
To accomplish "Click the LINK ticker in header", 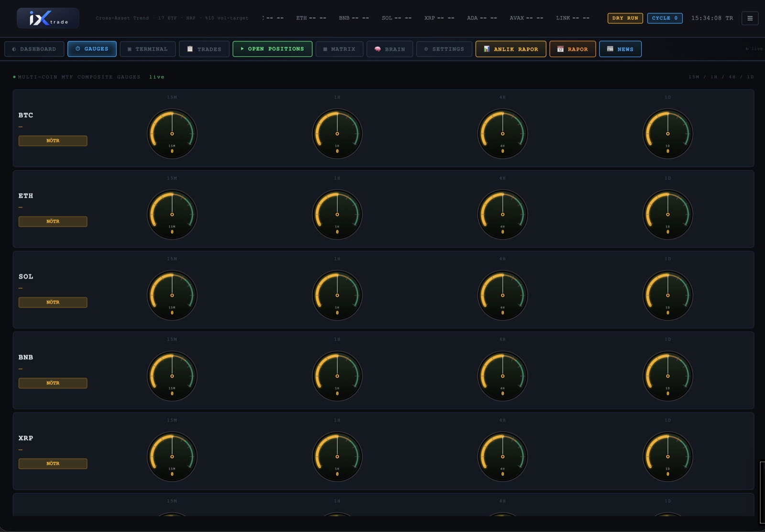I will (x=573, y=18).
